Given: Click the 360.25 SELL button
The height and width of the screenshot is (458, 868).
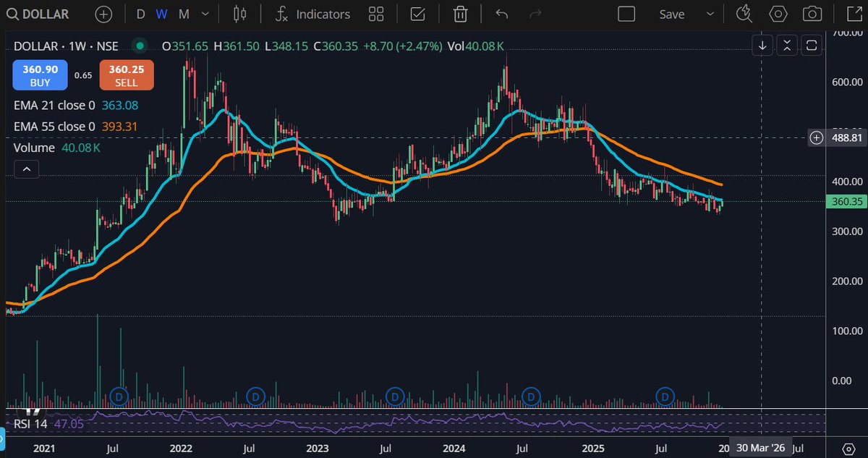Looking at the screenshot, I should click(126, 75).
